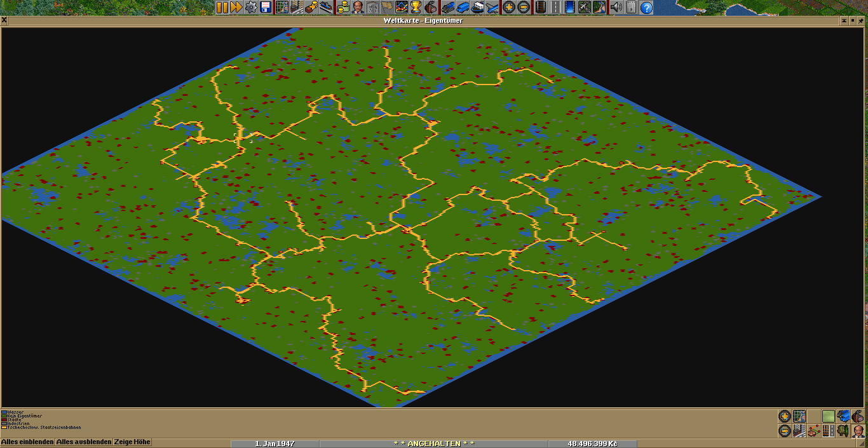Toggle town names on the minimap
Screen dimensions: 868x448
(x=799, y=431)
